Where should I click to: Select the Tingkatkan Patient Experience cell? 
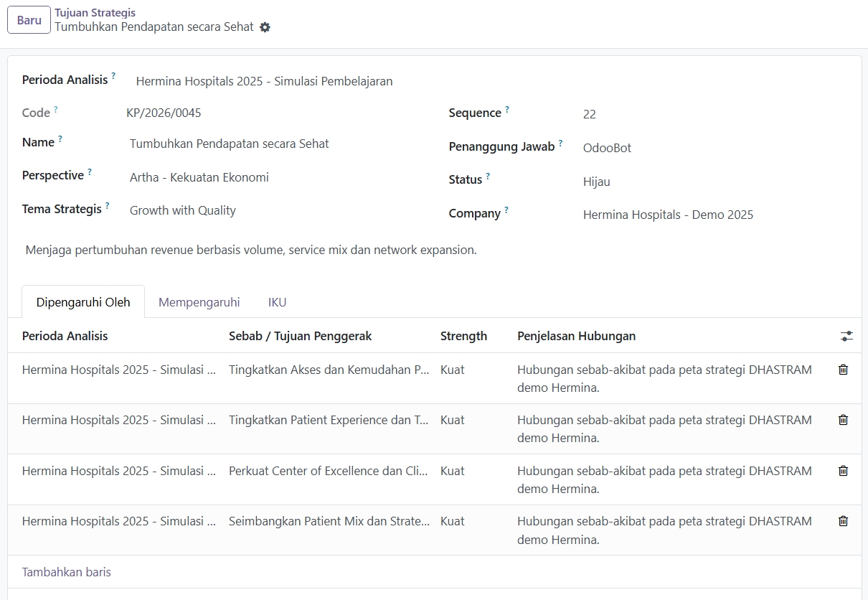pyautogui.click(x=329, y=420)
